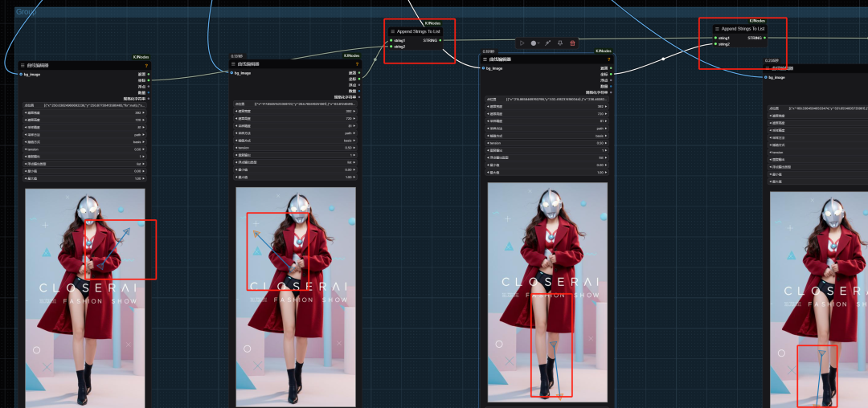Click the bg_image input socket on the 0.235秒 node

coord(766,77)
